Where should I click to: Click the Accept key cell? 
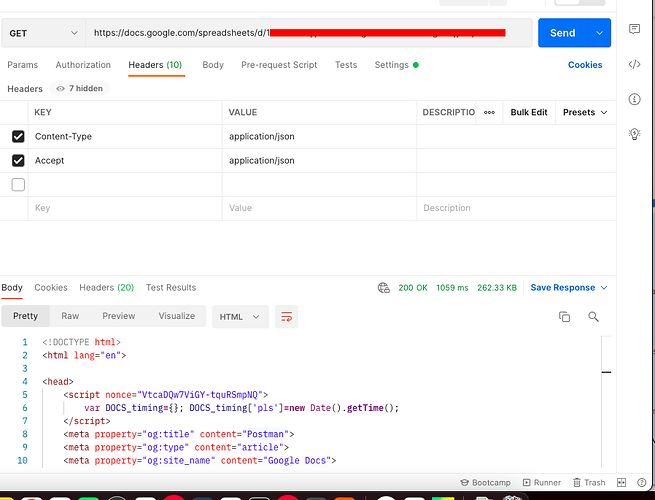[x=125, y=161]
